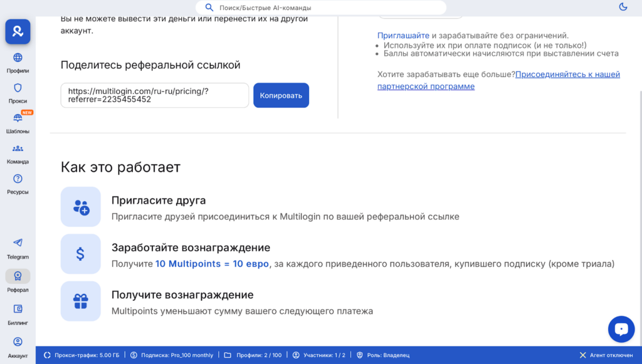Image resolution: width=642 pixels, height=364 pixels.
Task: Click Используйте их при оплате подписок bullet
Action: pos(485,45)
